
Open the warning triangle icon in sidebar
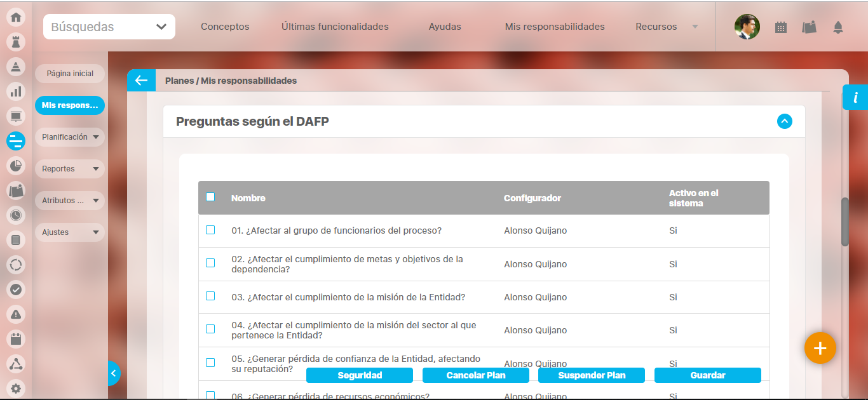[x=16, y=314]
